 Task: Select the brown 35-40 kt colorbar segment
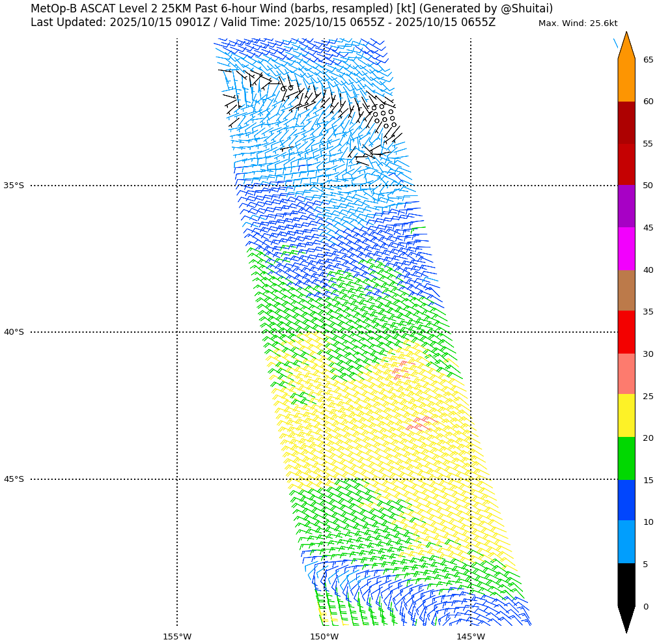(626, 290)
